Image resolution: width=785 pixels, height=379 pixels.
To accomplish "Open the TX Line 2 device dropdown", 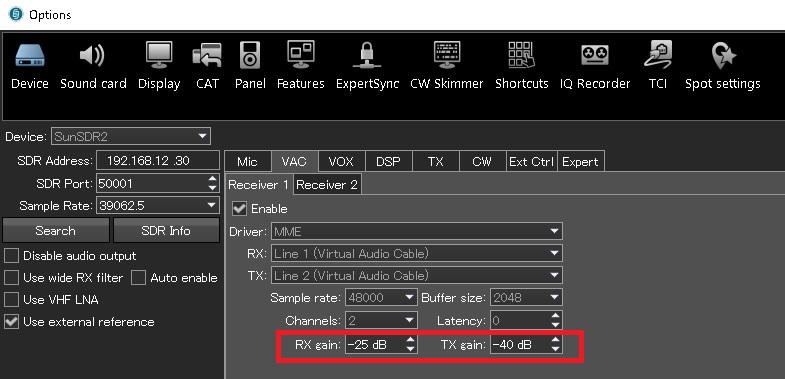I will coord(417,275).
